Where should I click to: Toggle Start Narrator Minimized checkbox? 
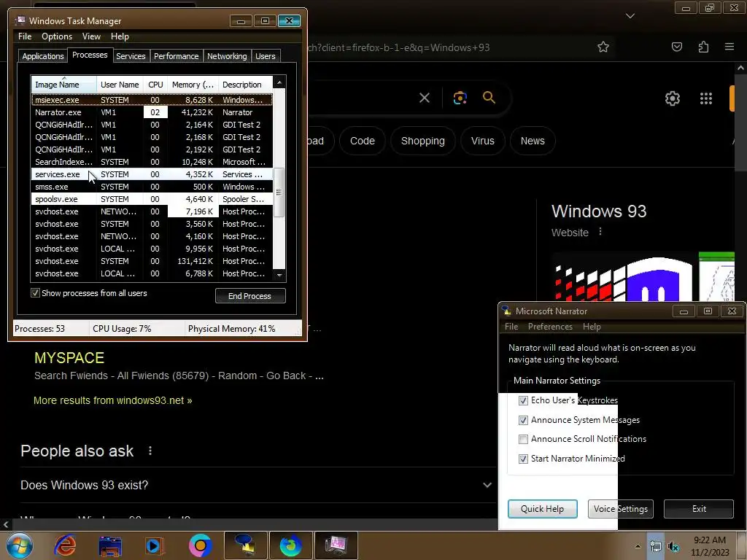pos(523,459)
